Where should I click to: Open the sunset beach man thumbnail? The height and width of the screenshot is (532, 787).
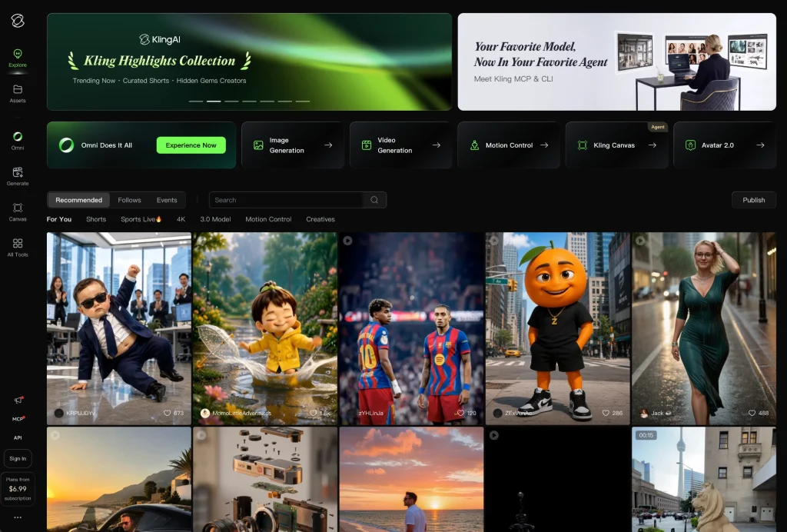pos(412,479)
